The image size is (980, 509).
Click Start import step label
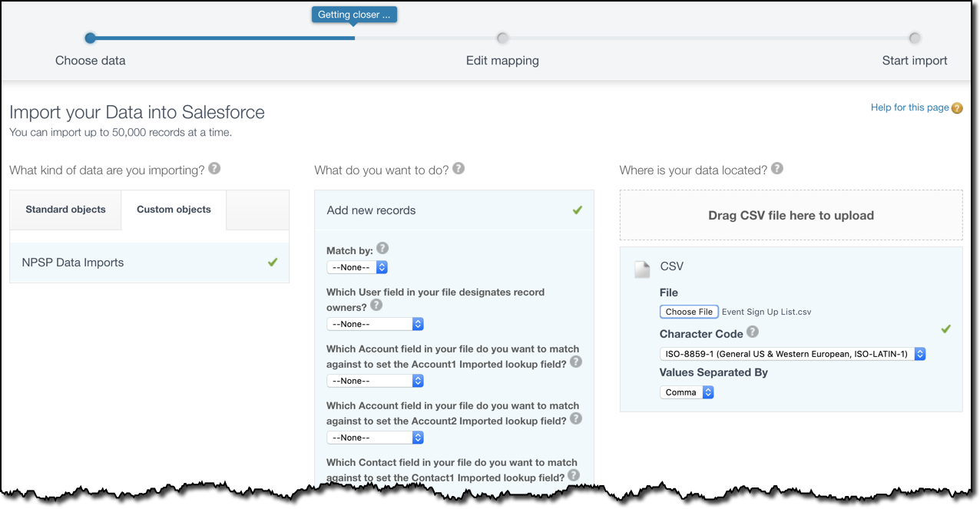915,61
